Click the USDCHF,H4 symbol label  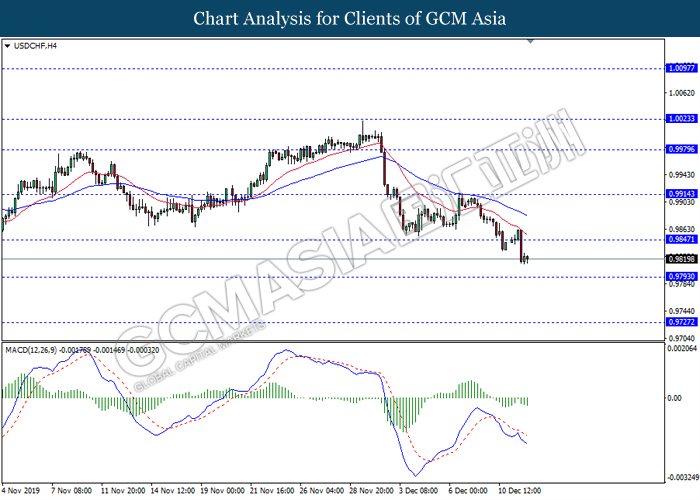(x=35, y=46)
